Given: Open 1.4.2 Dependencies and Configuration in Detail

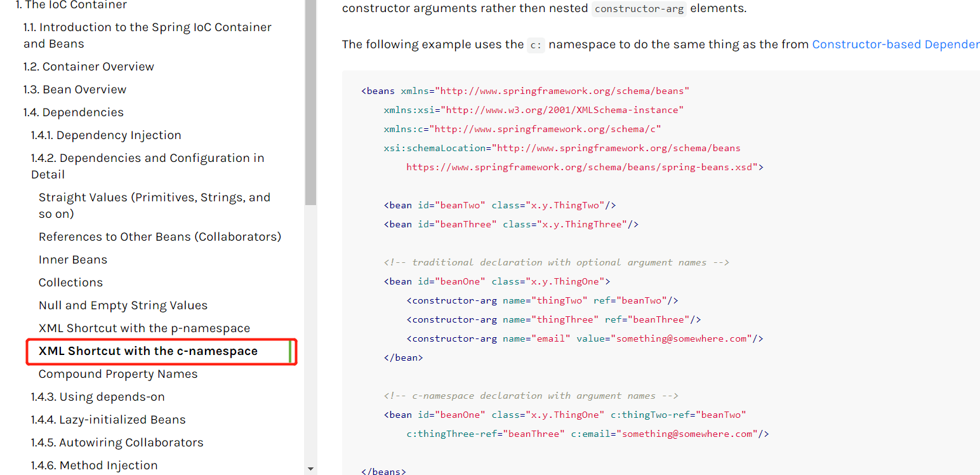Looking at the screenshot, I should (x=147, y=166).
